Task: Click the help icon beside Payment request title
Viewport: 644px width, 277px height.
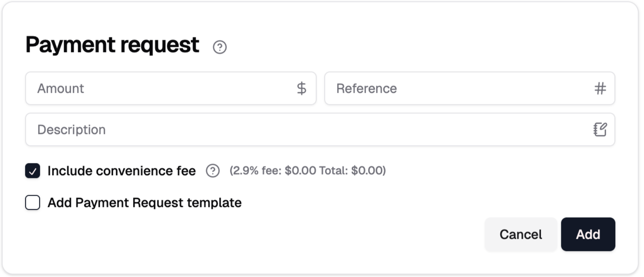Action: click(x=220, y=47)
